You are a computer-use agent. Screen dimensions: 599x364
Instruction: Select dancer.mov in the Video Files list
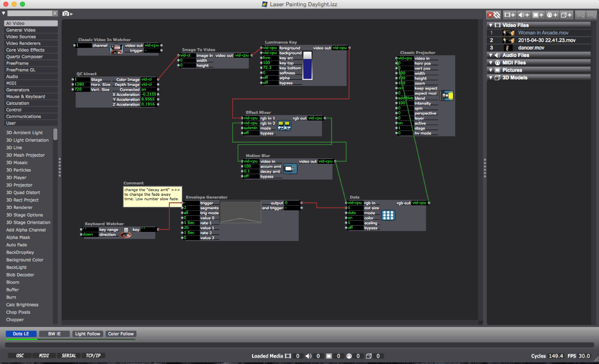[x=531, y=48]
